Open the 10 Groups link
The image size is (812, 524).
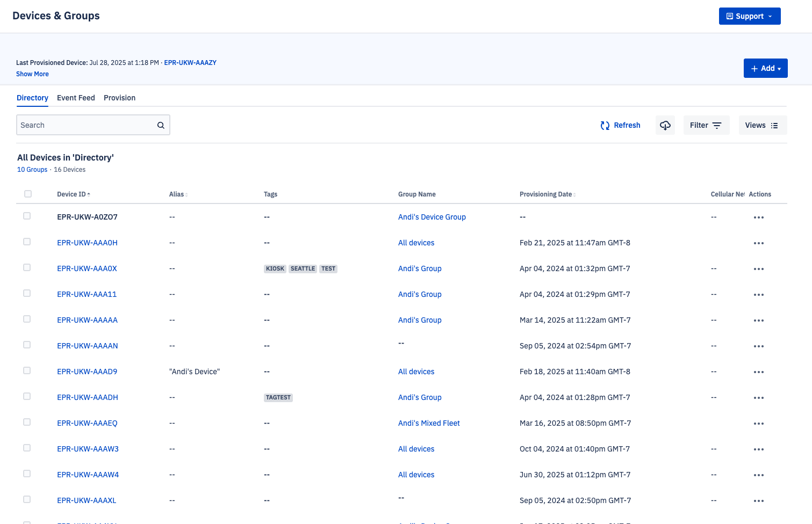tap(32, 170)
